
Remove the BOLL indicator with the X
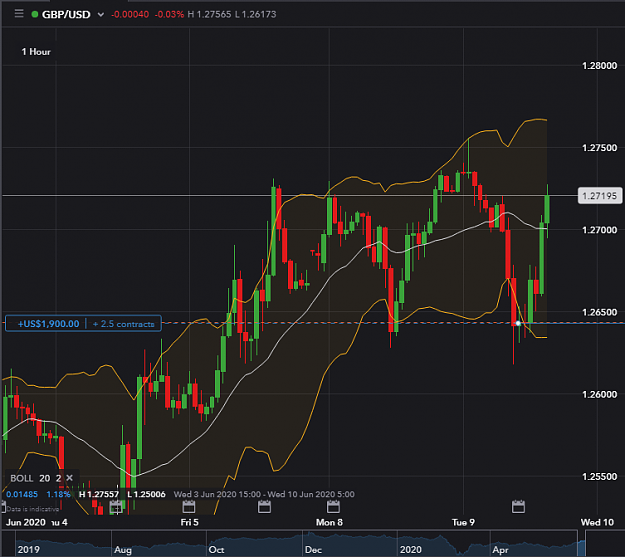tap(69, 478)
